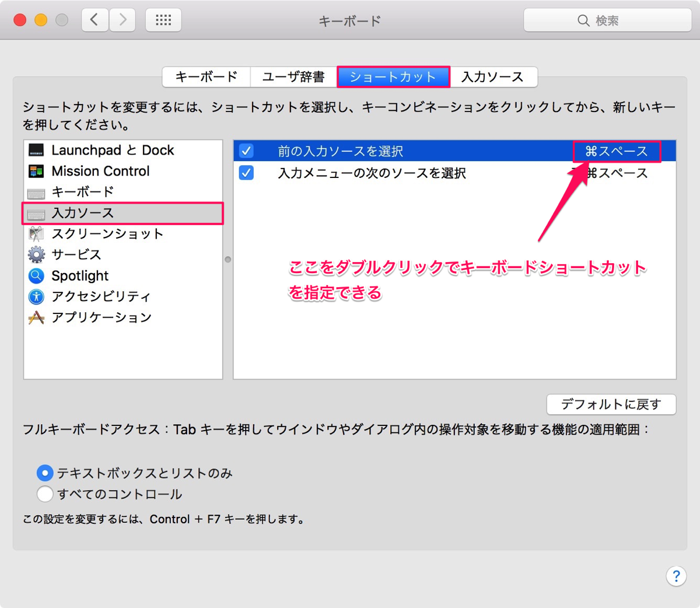This screenshot has width=700, height=608.
Task: Click the Spotlight magnifier icon in the list
Action: tap(36, 275)
